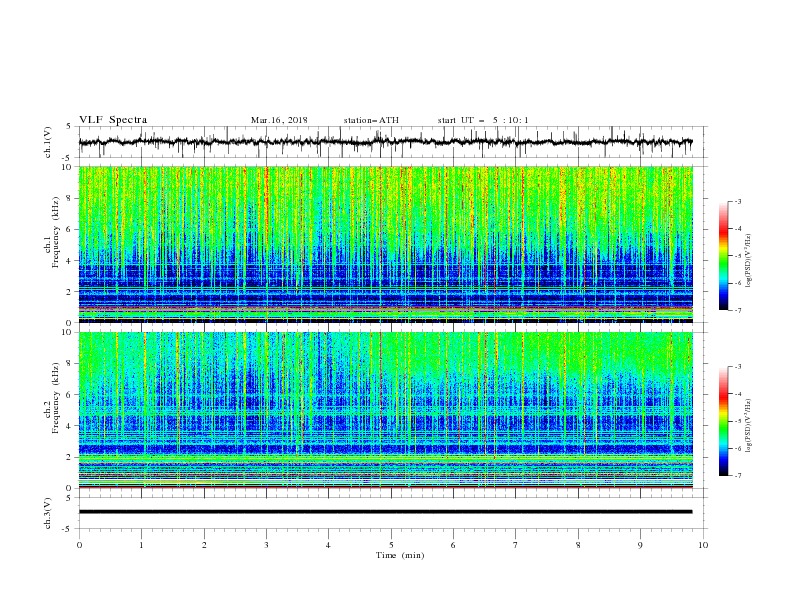Select the ch.2 colorbar "log(PSD)(V²/Hz)" label
The image size is (792, 612).
pyautogui.click(x=749, y=426)
